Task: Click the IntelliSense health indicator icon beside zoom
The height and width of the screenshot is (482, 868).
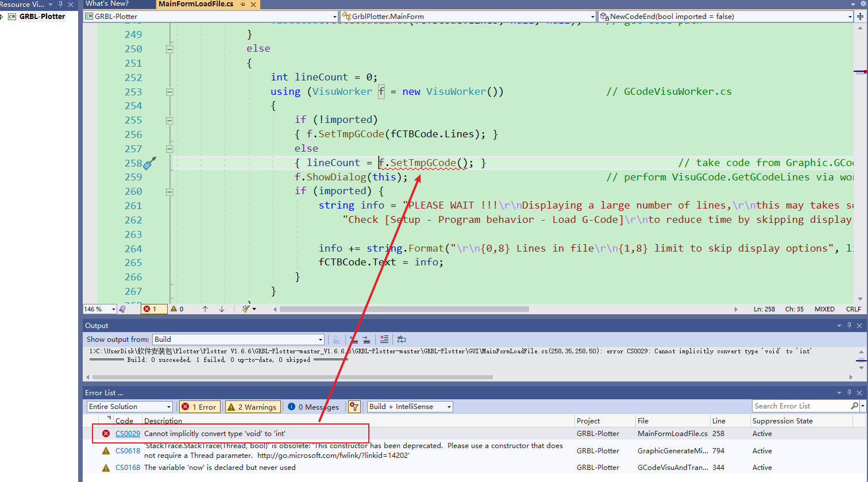Action: coord(122,309)
